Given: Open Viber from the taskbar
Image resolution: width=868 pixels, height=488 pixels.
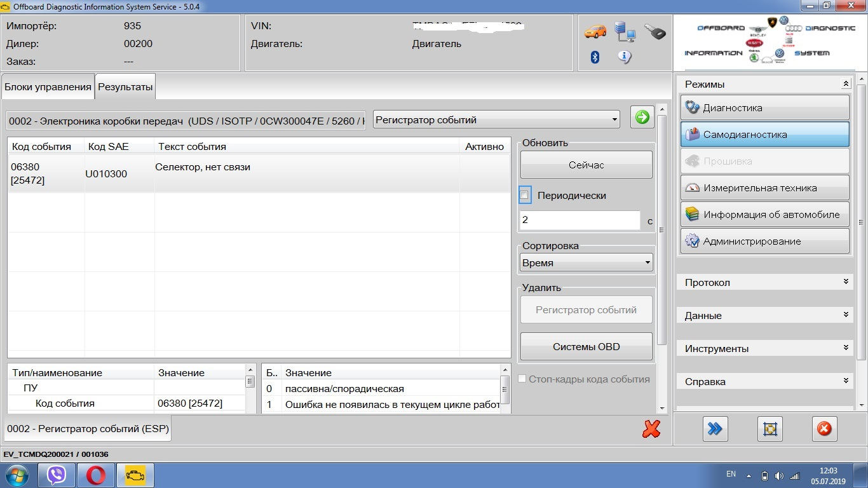Looking at the screenshot, I should click(x=57, y=475).
